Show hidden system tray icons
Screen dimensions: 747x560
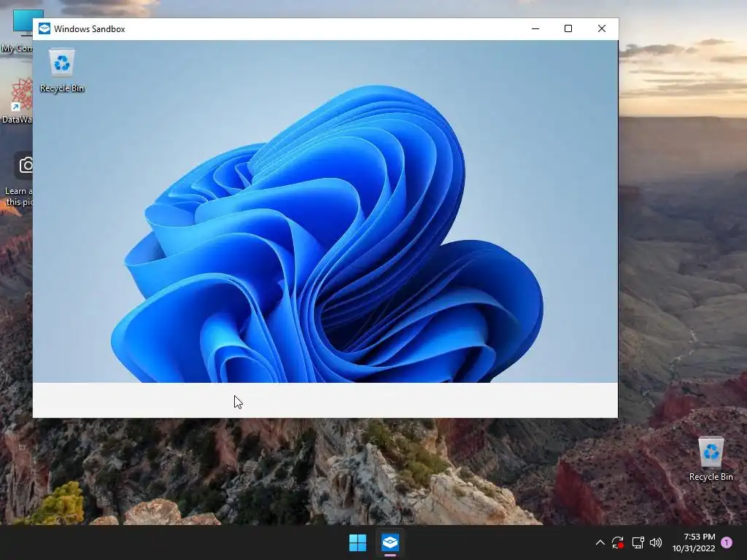coord(600,542)
